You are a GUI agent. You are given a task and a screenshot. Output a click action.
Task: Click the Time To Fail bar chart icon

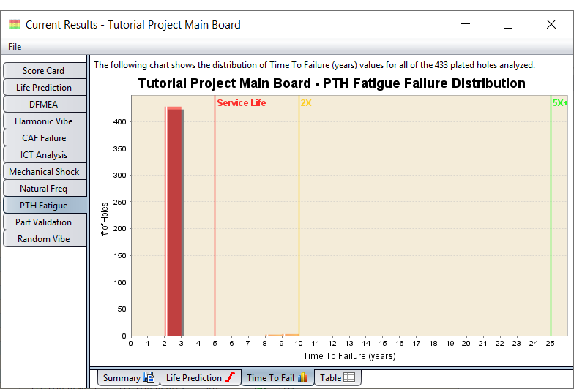(303, 377)
